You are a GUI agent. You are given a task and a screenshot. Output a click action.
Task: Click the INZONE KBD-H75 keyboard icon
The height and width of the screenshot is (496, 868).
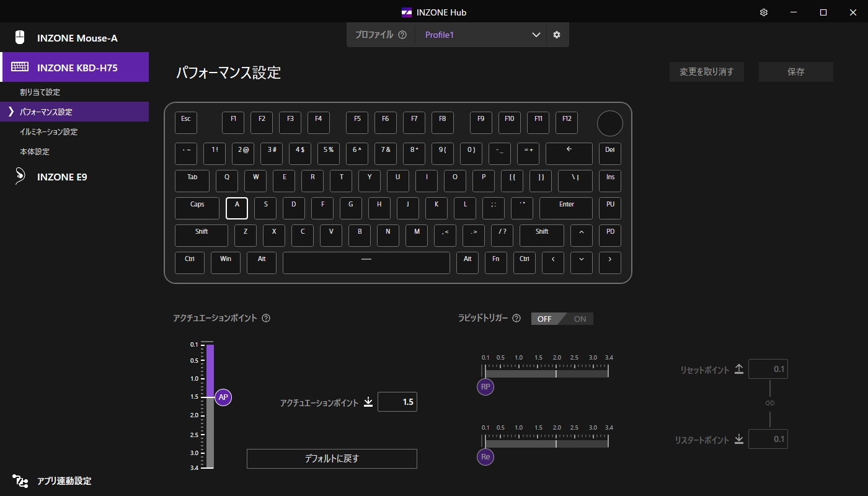tap(20, 67)
